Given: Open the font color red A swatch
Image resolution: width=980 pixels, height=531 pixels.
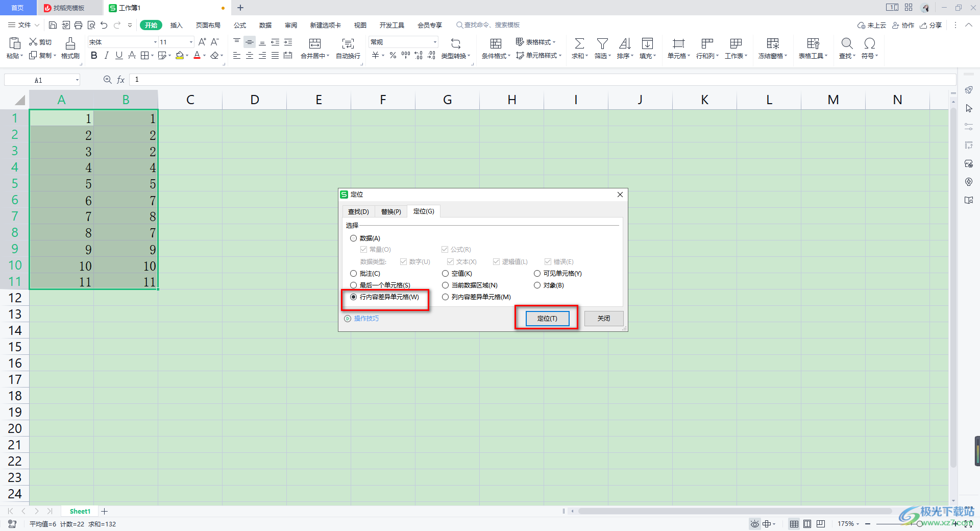Looking at the screenshot, I should [x=197, y=56].
